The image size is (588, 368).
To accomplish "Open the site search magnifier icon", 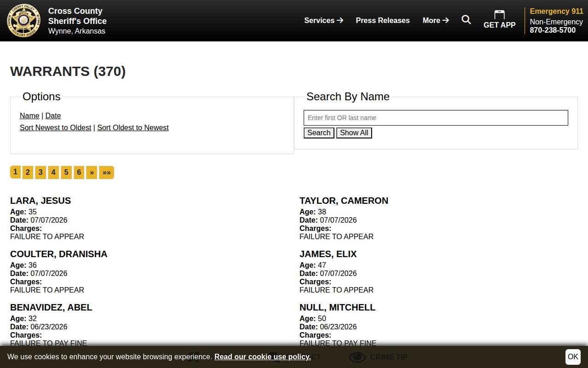I will [466, 20].
